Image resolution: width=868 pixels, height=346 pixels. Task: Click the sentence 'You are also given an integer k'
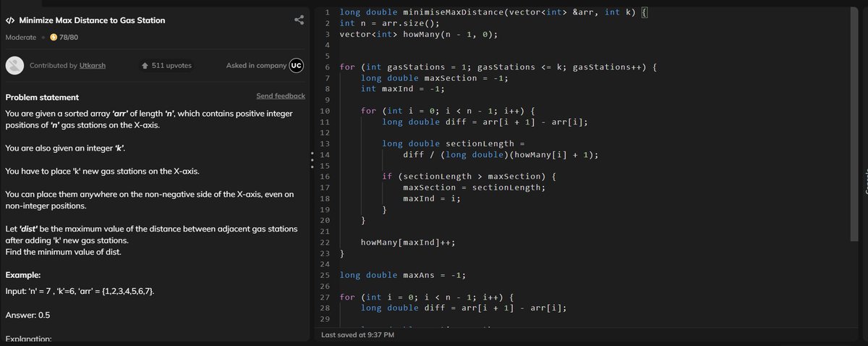coord(66,148)
